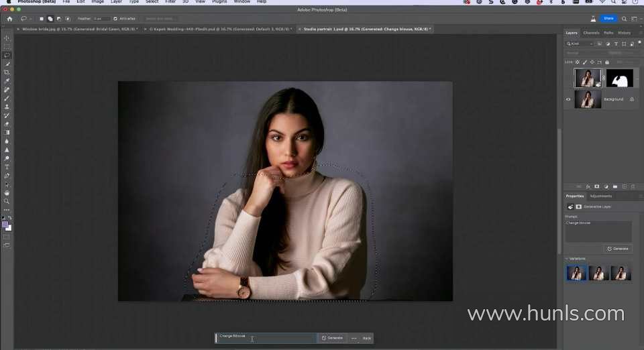Select the first generated variation thumbnail
644x350 pixels.
click(576, 273)
